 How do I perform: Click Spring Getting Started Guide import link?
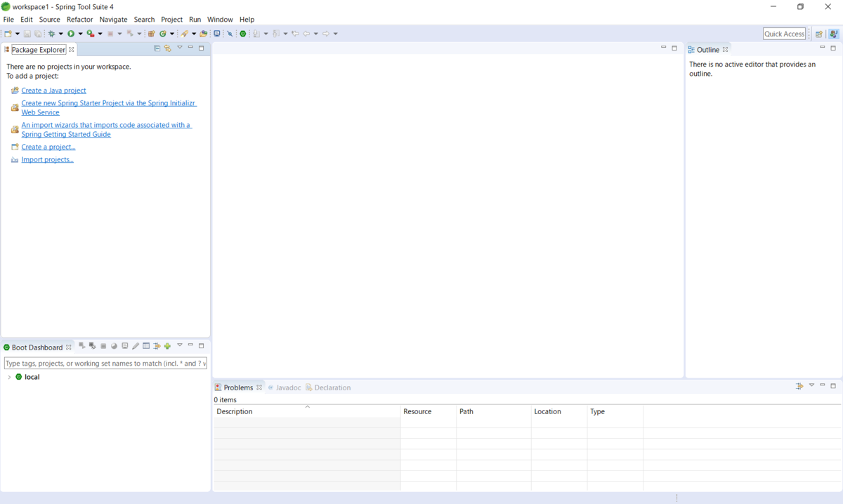point(106,130)
